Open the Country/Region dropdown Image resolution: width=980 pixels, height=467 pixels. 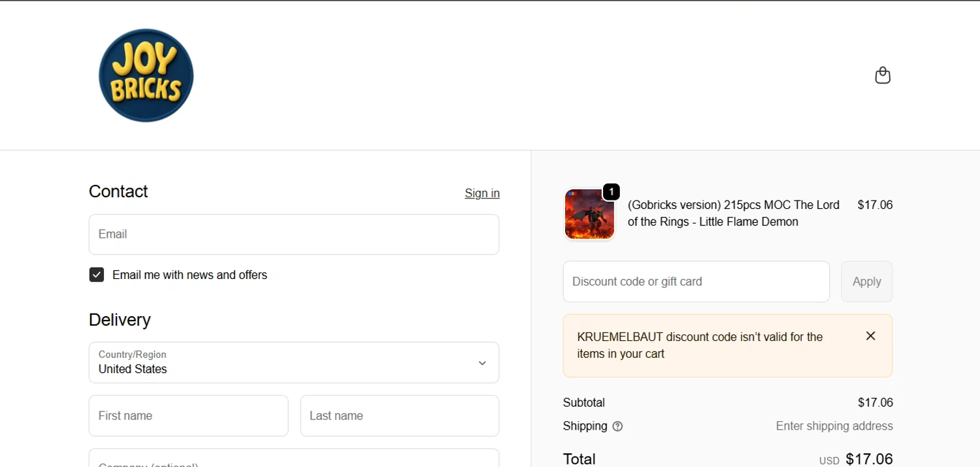[x=294, y=362]
